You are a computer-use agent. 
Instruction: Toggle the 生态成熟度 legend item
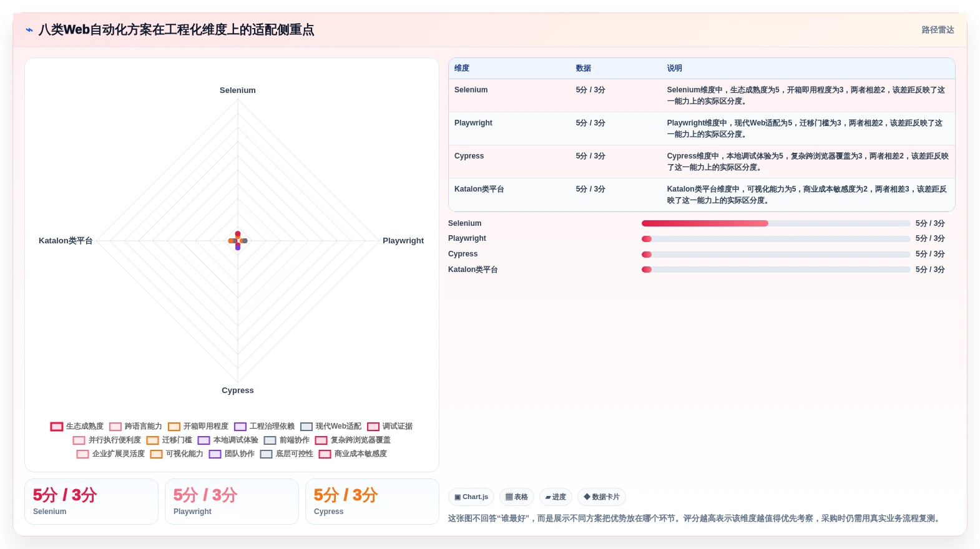pyautogui.click(x=77, y=427)
